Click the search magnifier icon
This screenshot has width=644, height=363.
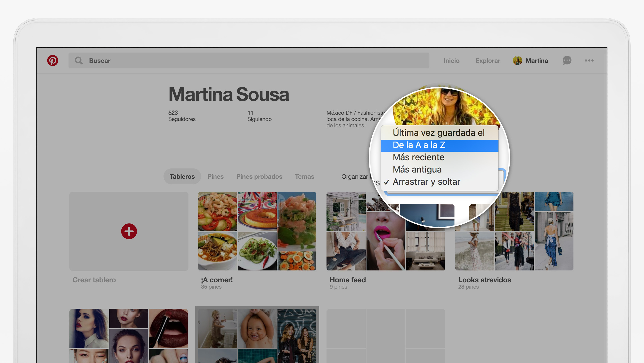[x=79, y=60]
